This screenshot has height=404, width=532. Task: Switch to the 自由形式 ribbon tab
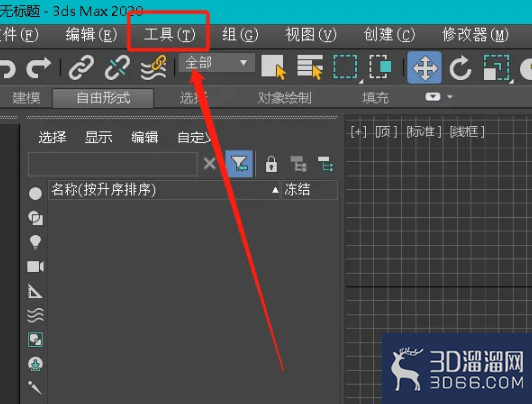click(103, 98)
